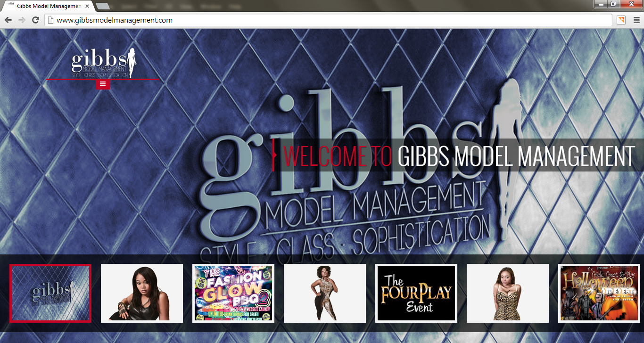Focus the URL address bar
This screenshot has height=343, width=644.
pos(330,20)
